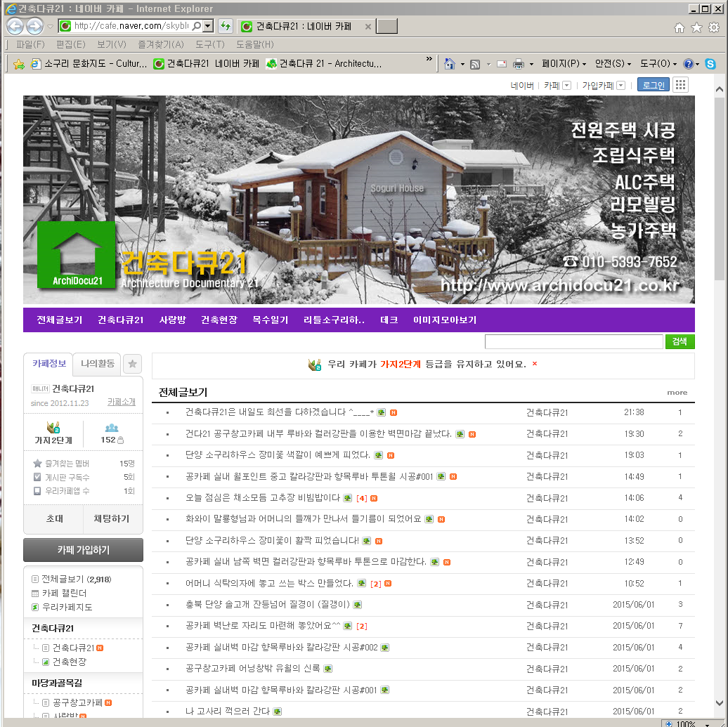Open IE settings gear icon
The image size is (728, 727).
tap(714, 27)
